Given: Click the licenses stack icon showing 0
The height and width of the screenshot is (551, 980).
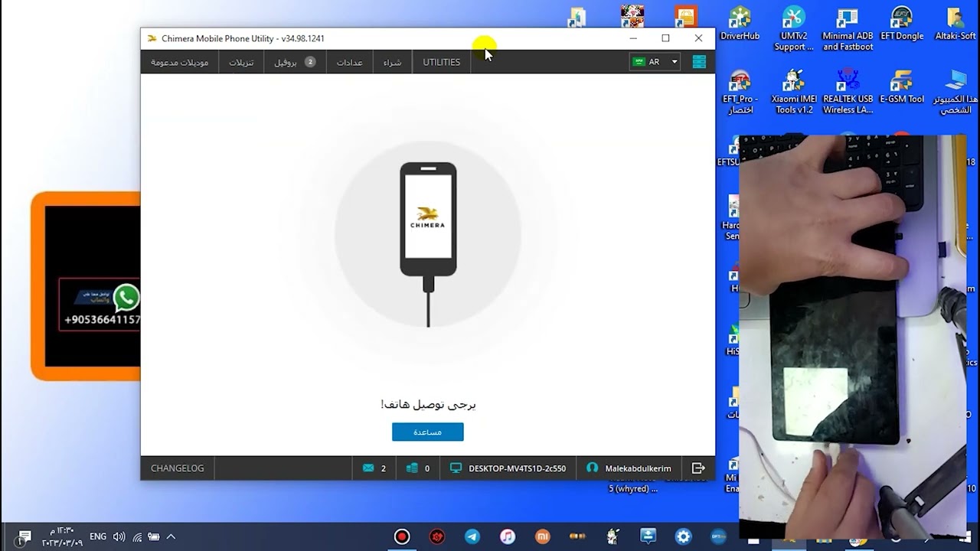Looking at the screenshot, I should tap(412, 468).
